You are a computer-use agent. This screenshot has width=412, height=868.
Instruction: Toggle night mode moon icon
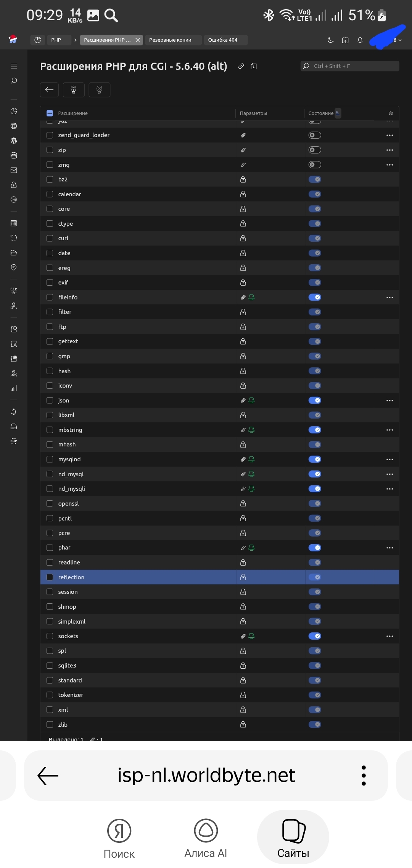click(330, 40)
